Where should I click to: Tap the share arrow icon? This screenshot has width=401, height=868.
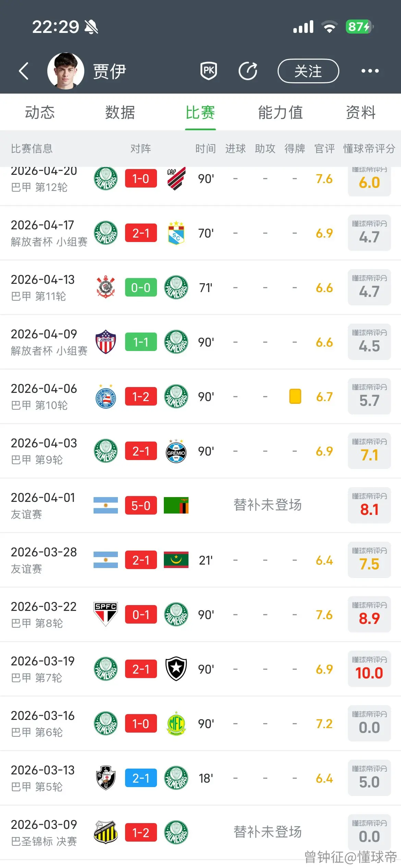pyautogui.click(x=248, y=71)
